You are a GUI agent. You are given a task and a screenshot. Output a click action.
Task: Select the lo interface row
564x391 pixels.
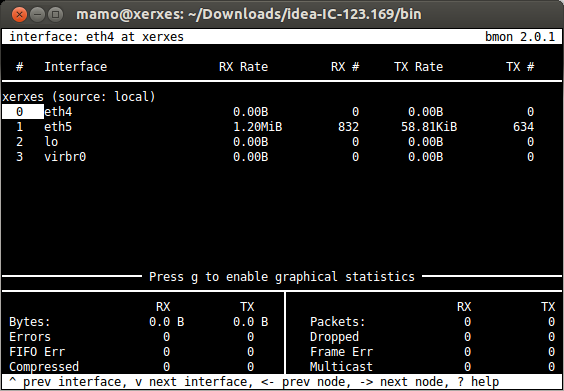click(x=282, y=142)
